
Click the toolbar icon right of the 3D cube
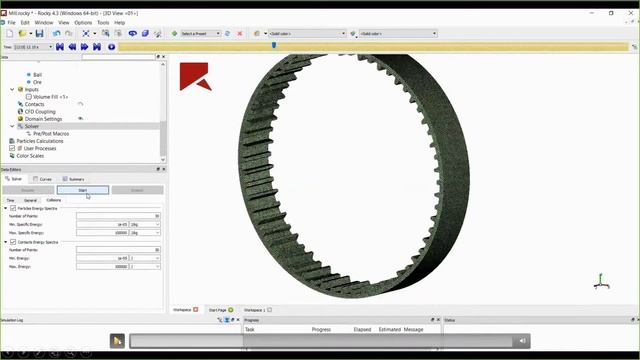click(158, 33)
